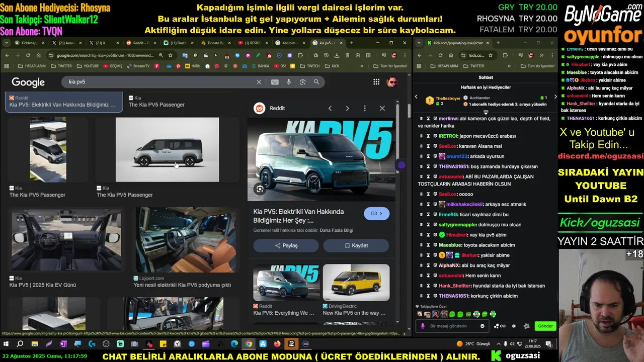Open a new tab in the Google window
The image size is (644, 362).
351,43
